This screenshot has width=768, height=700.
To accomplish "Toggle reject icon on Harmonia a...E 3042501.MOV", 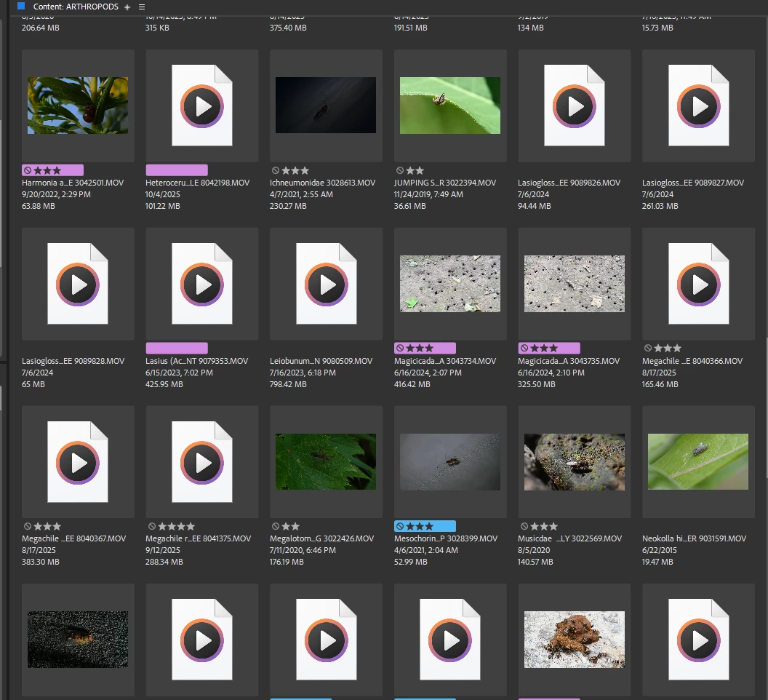I will 28,170.
